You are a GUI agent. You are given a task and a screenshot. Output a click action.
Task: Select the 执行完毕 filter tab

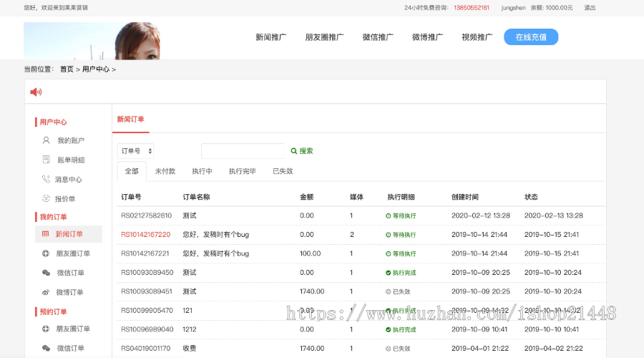coord(243,171)
